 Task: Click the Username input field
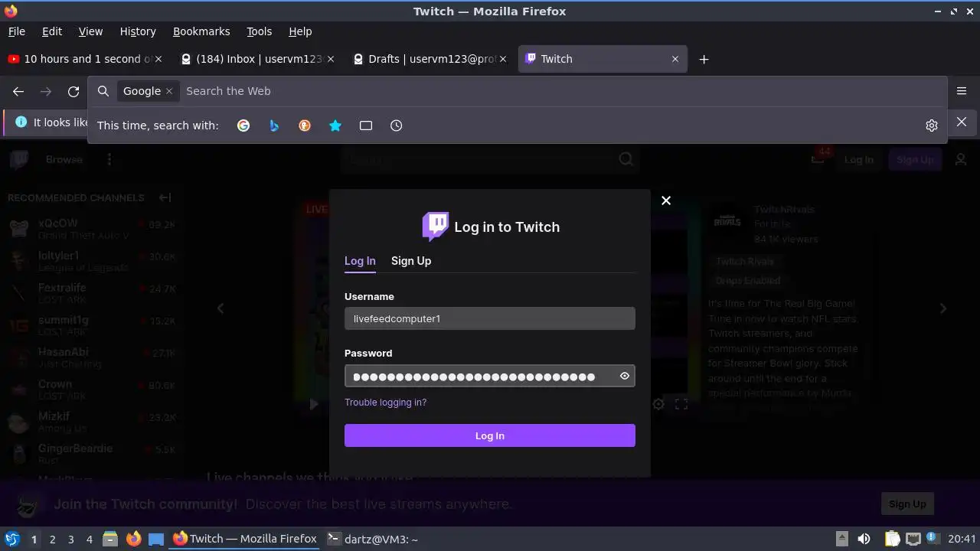point(490,318)
